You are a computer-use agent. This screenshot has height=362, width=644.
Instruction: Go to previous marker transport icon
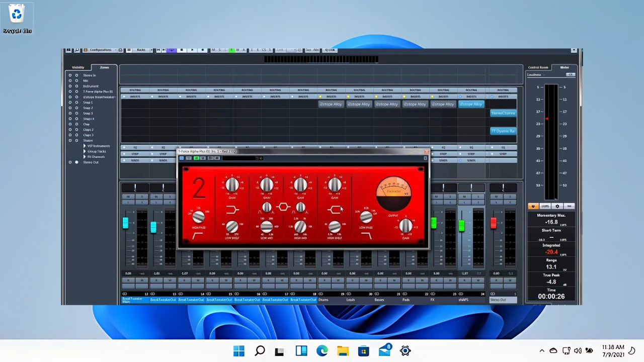(x=158, y=50)
